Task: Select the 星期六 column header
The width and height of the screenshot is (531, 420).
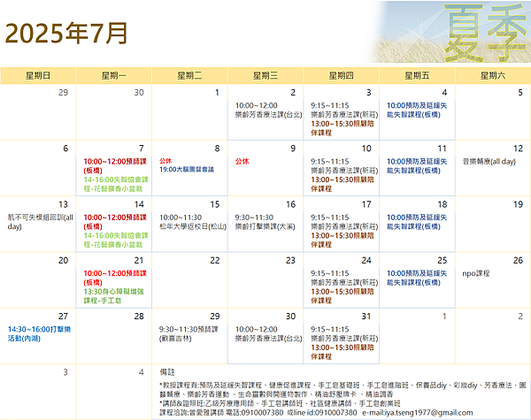Action: (x=493, y=75)
